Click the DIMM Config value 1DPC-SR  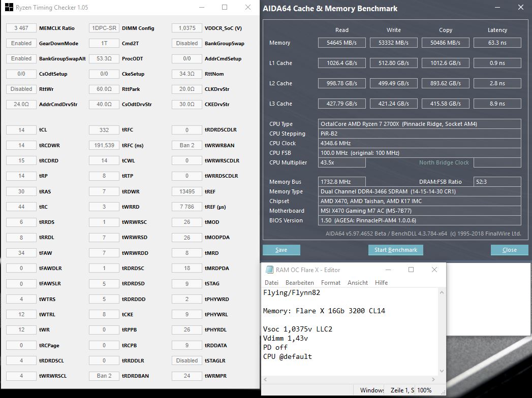[x=104, y=28]
